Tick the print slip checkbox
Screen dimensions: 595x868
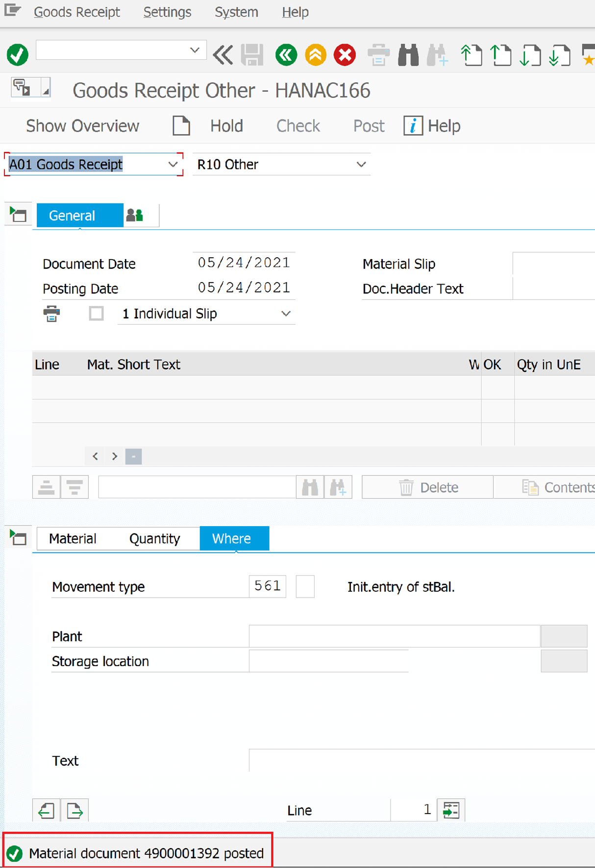tap(96, 313)
